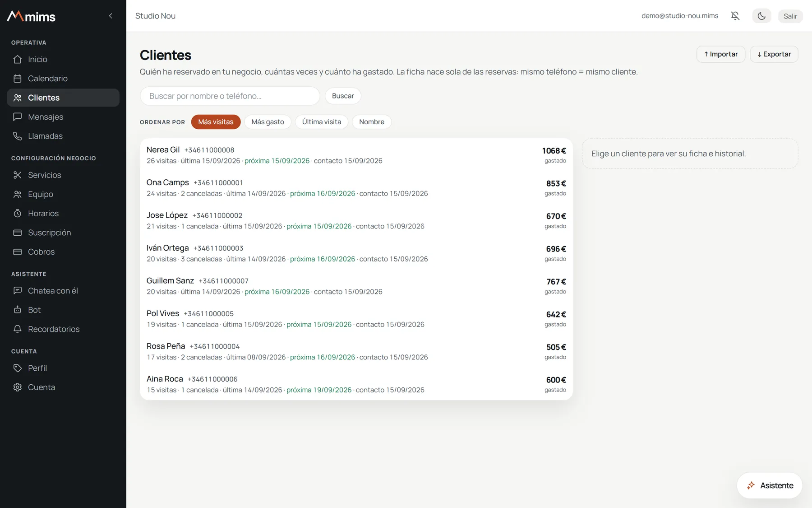
Task: Toggle dark mode with the moon icon
Action: click(x=761, y=16)
